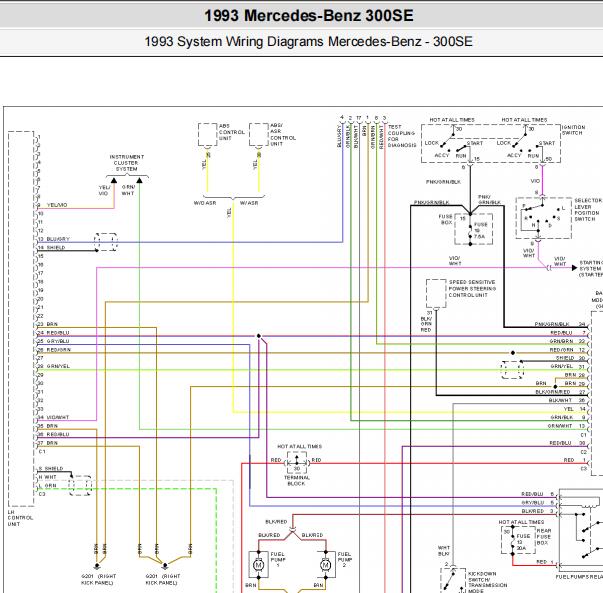
Task: Click the 'STARTING SYSTEM' arrow label
Action: coord(591,268)
